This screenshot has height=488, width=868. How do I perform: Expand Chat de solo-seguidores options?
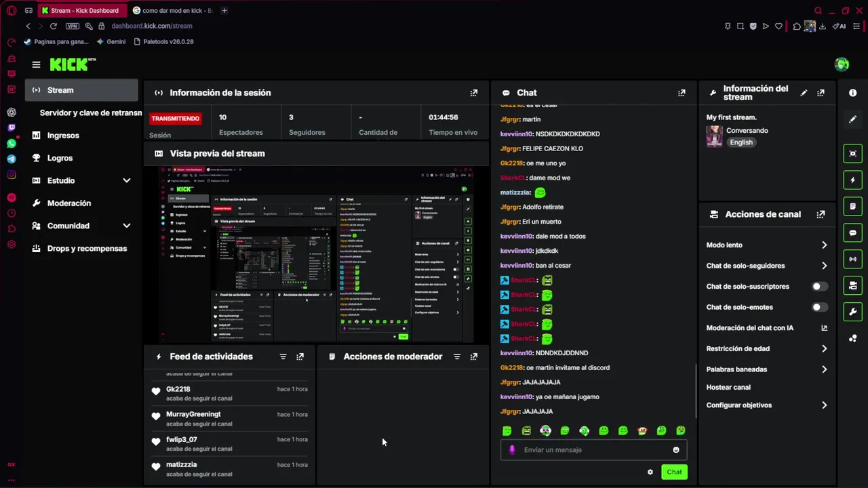[824, 266]
